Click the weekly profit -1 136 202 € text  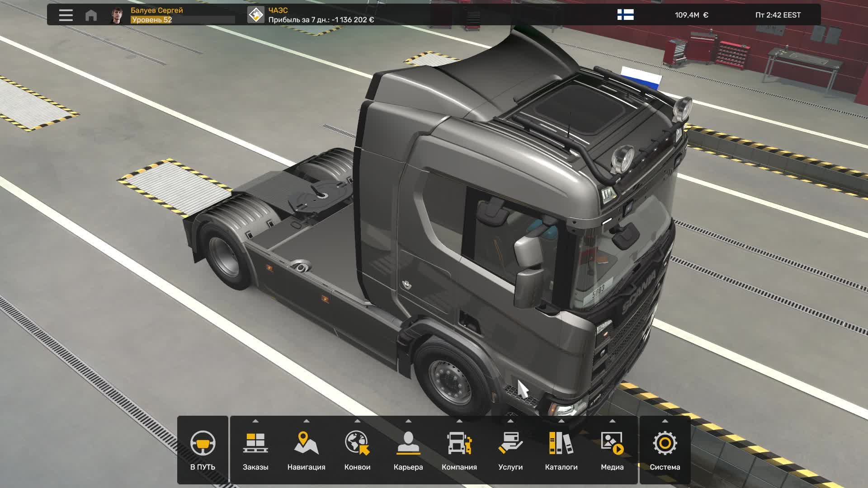click(322, 20)
